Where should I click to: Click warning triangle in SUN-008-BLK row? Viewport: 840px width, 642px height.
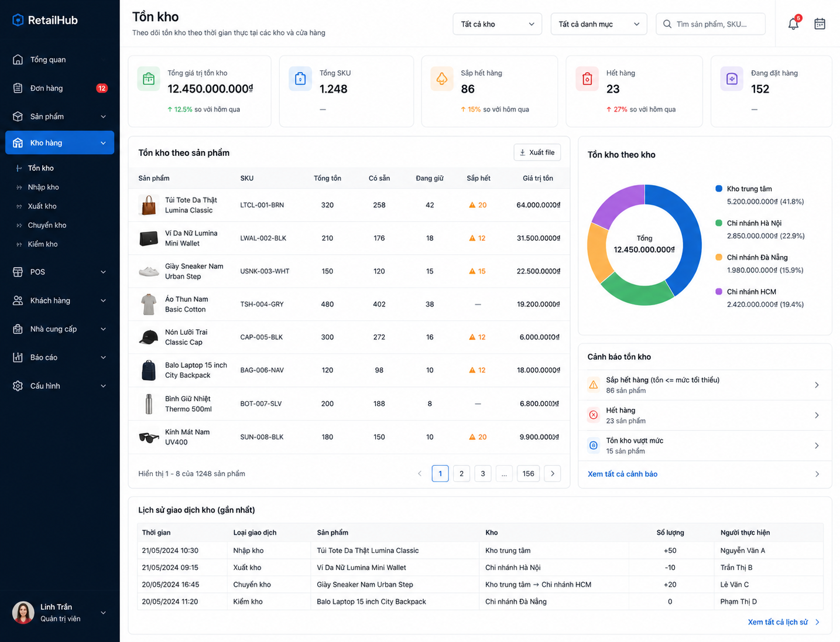pyautogui.click(x=472, y=437)
